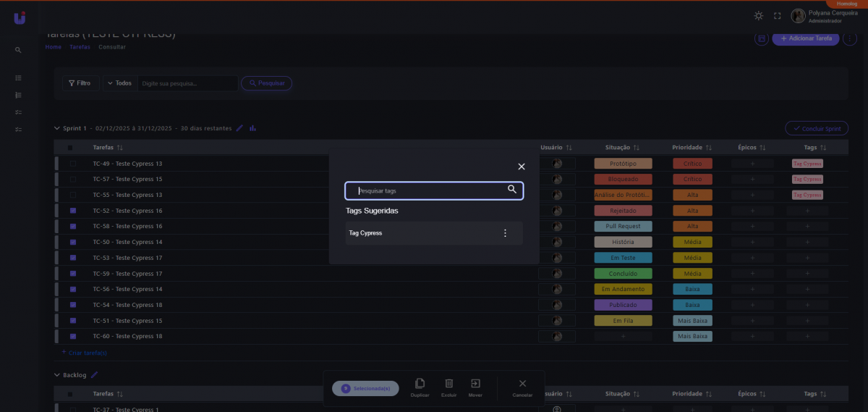Enter fullscreen mode using top bar icon
Viewport: 868px width, 412px height.
click(778, 16)
